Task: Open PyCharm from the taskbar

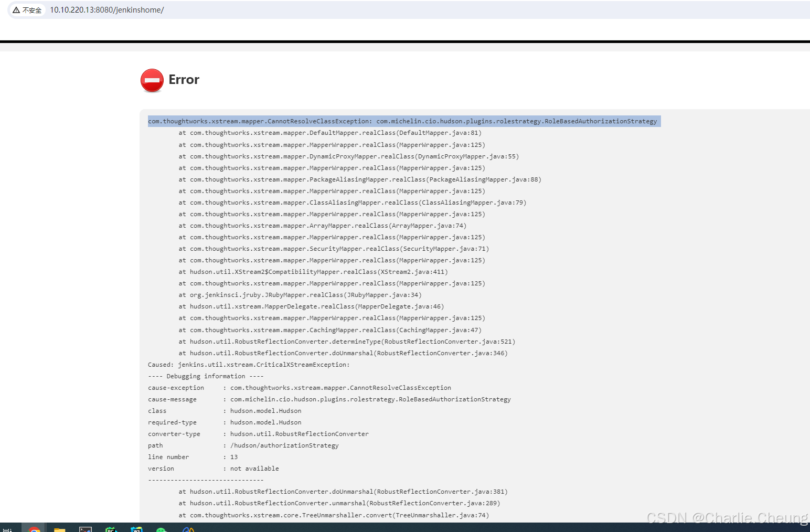Action: pos(111,529)
